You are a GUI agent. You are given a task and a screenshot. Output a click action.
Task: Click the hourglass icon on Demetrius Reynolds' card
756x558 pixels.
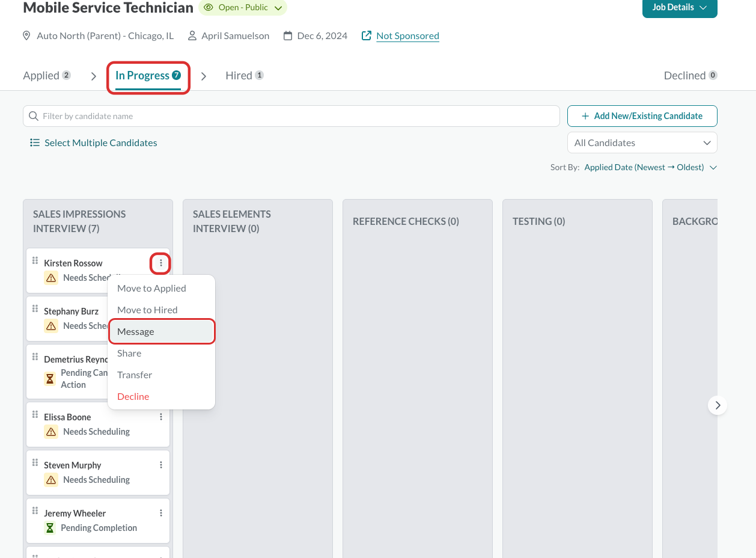tap(51, 379)
